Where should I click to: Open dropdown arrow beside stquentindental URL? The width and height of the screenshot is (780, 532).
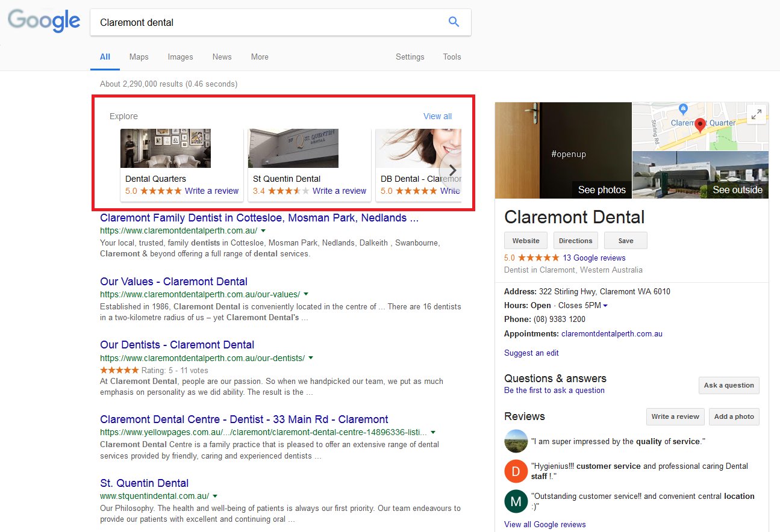(x=215, y=496)
